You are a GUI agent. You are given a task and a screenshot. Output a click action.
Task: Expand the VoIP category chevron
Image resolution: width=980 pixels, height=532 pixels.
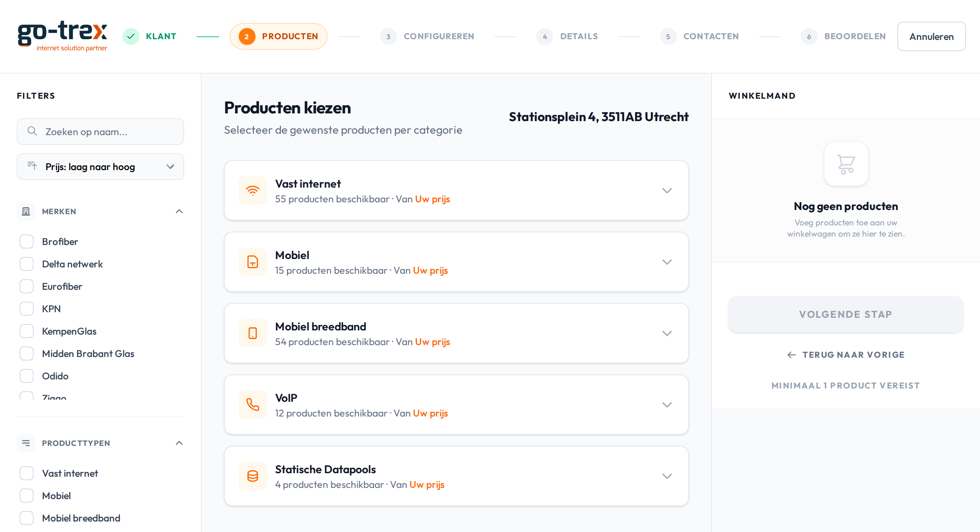(667, 405)
